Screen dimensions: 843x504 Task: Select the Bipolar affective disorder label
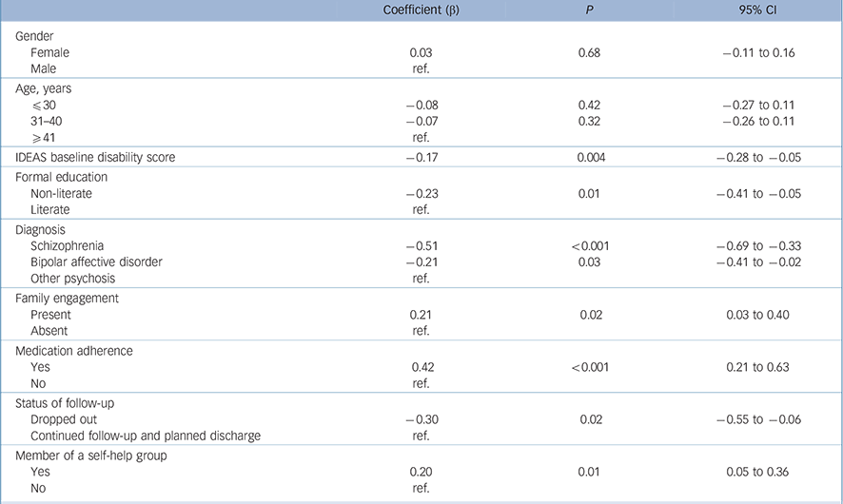[x=97, y=262]
